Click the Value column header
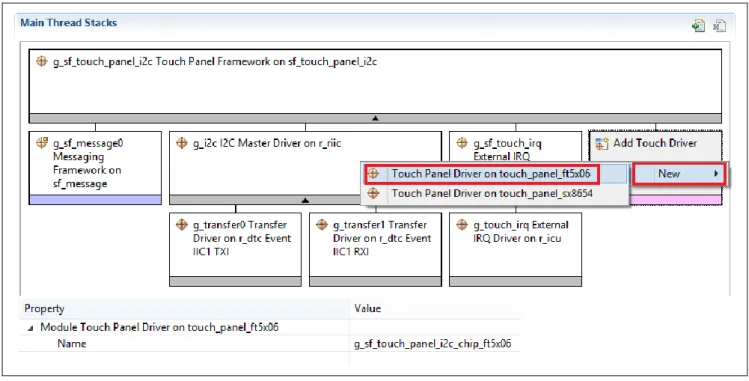 tap(435, 309)
